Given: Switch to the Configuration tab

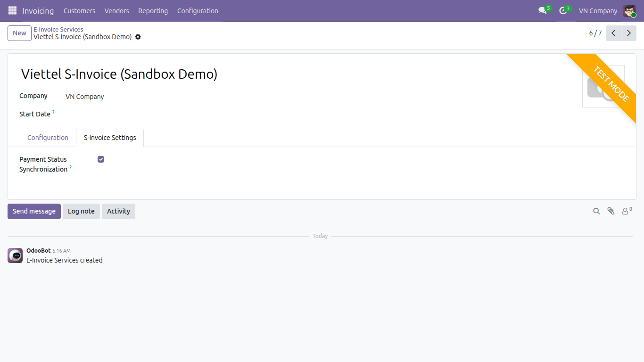Looking at the screenshot, I should 48,138.
